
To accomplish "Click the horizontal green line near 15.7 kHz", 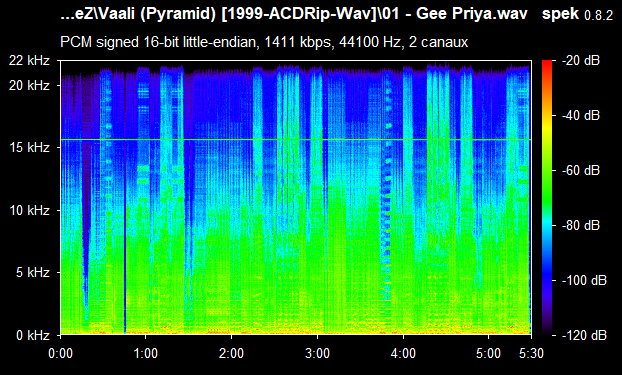I will (296, 140).
